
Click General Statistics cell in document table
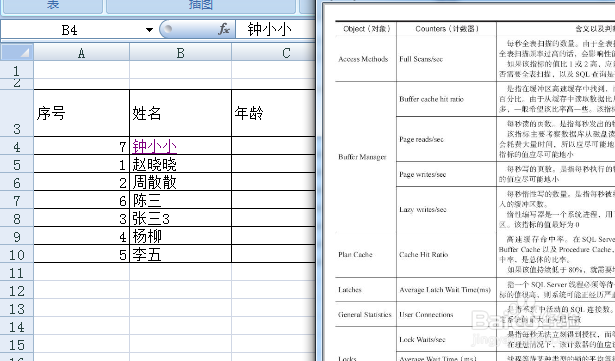(365, 314)
